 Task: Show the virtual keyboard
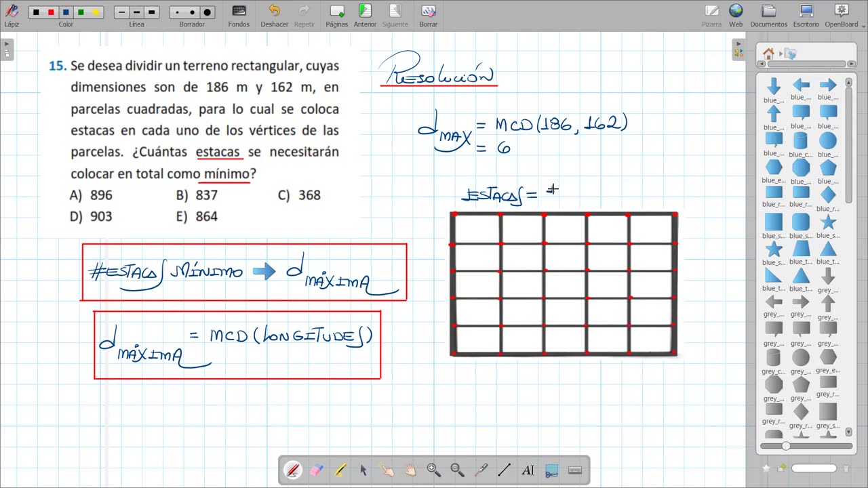575,470
